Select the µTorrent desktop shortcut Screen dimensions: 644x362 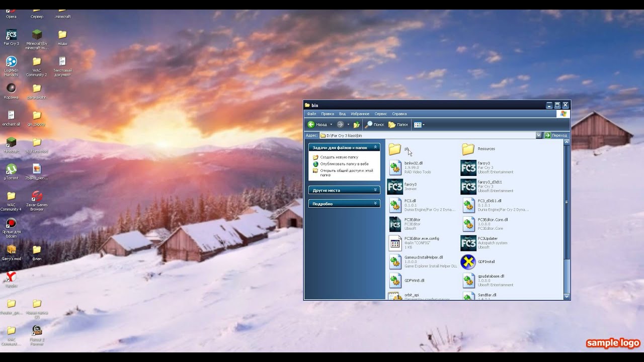coord(11,172)
